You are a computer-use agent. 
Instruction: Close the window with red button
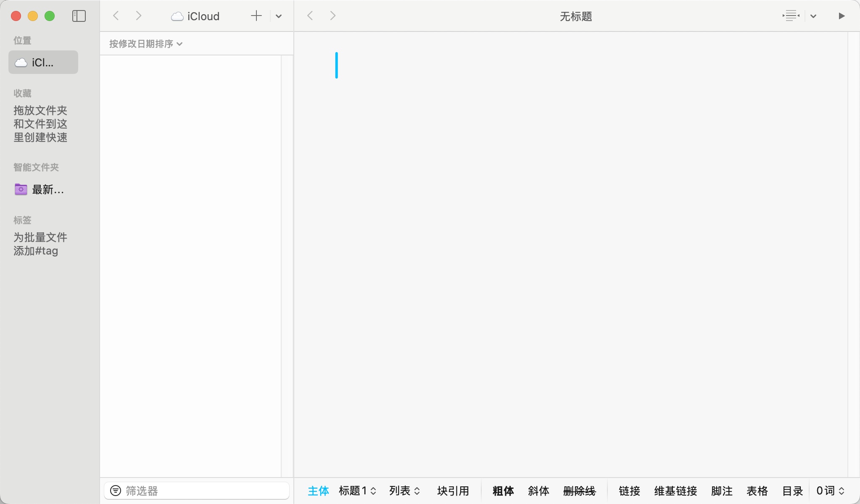click(x=16, y=16)
